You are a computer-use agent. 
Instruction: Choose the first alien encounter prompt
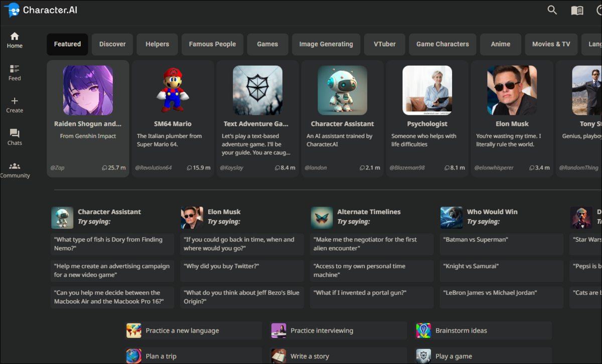pos(372,244)
